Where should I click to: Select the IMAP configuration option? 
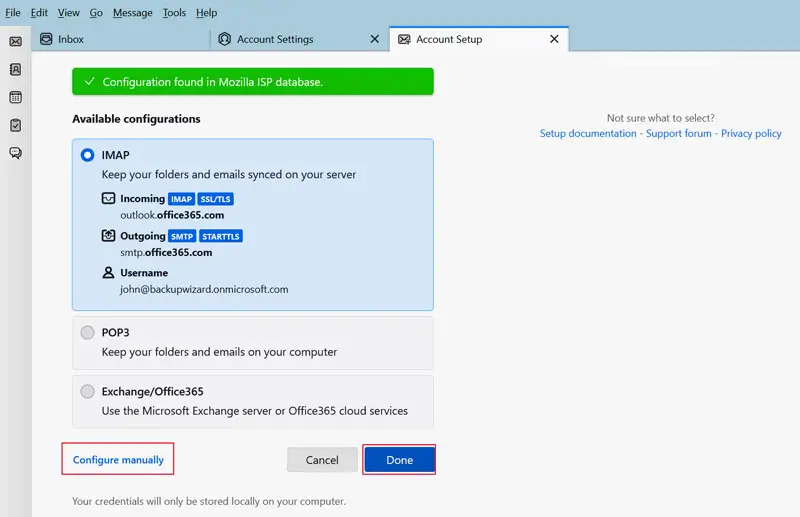point(88,155)
